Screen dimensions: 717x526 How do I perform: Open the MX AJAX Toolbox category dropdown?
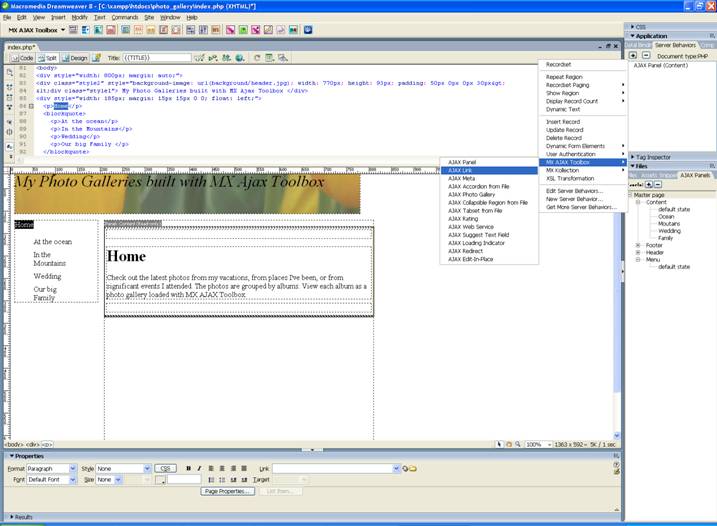tap(37, 30)
